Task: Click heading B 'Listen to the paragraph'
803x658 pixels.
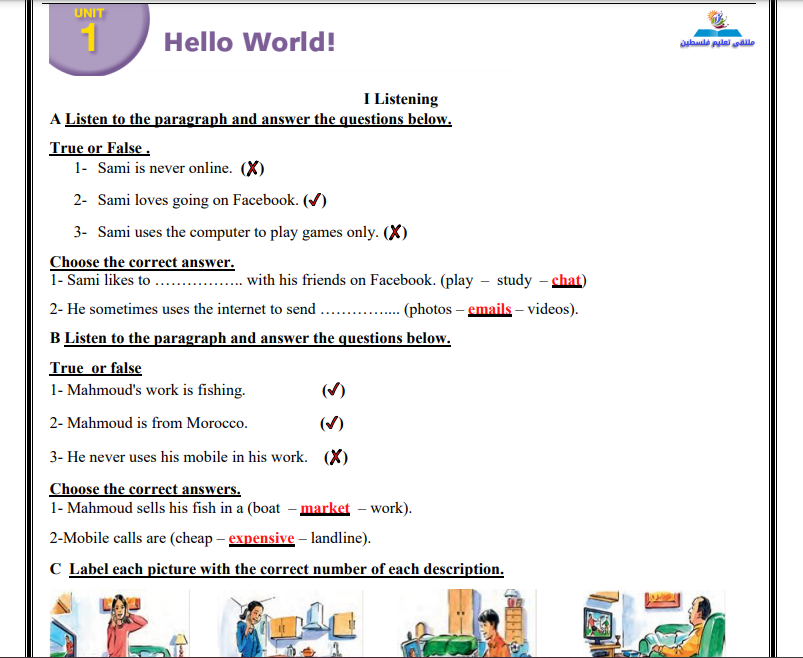Action: (x=258, y=338)
